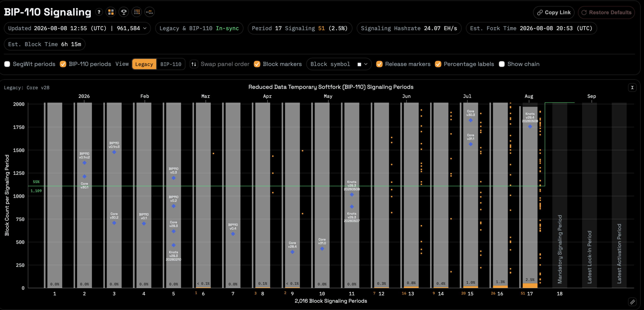Click the 0.8% label on period 13
The image size is (644, 310).
coord(411,283)
